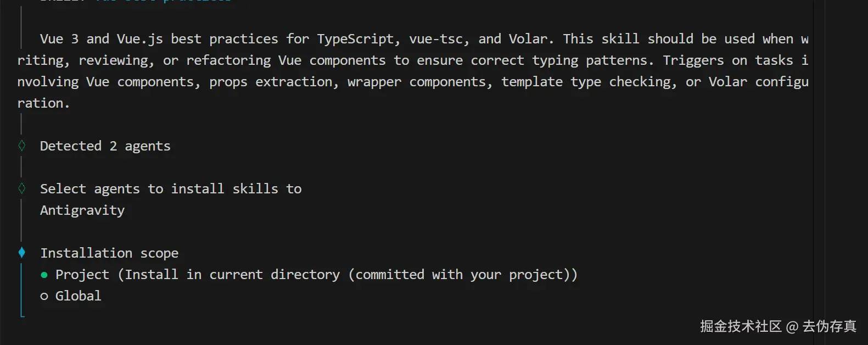This screenshot has height=345, width=868.
Task: Click the @ symbol in the watermark
Action: tap(792, 327)
